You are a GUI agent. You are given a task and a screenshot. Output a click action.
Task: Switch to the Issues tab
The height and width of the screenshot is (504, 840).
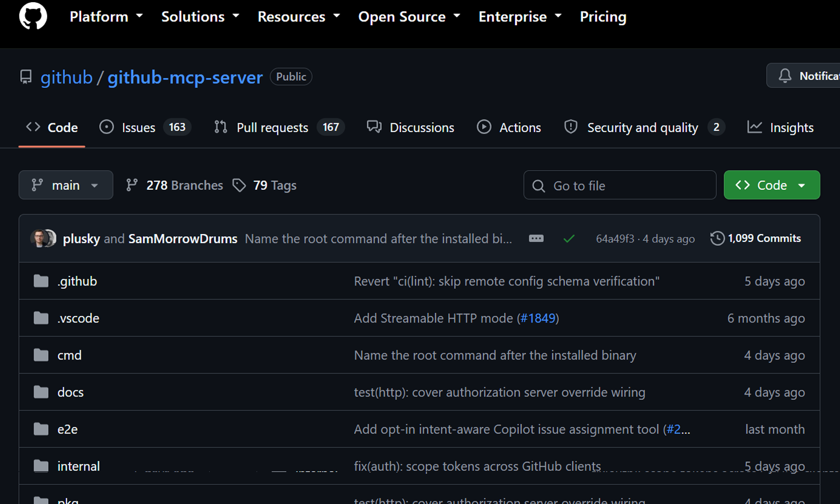coord(145,128)
